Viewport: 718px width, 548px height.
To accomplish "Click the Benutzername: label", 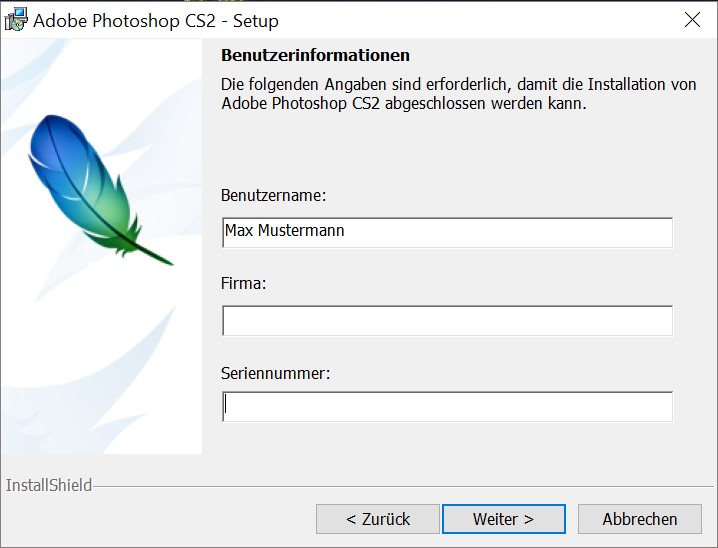I will pos(273,195).
